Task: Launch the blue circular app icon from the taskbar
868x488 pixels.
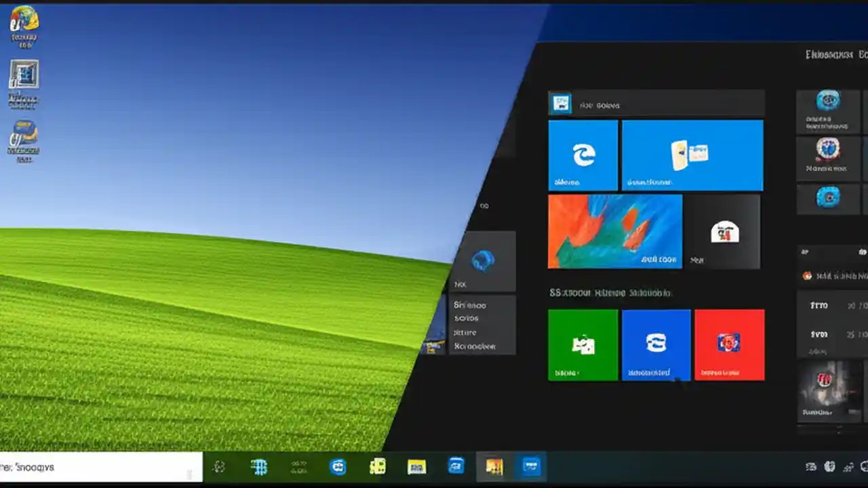Action: tap(338, 466)
